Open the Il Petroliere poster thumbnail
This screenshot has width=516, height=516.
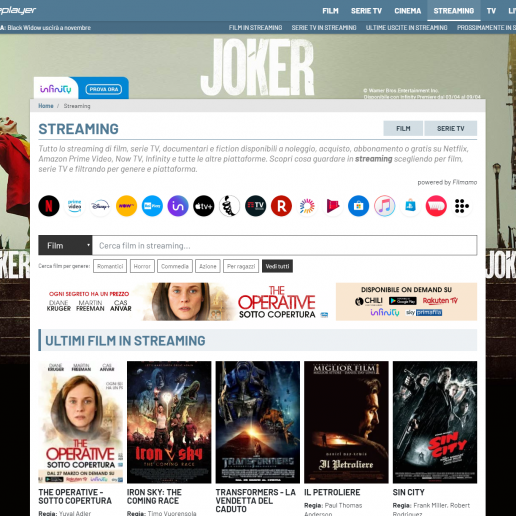(x=346, y=422)
